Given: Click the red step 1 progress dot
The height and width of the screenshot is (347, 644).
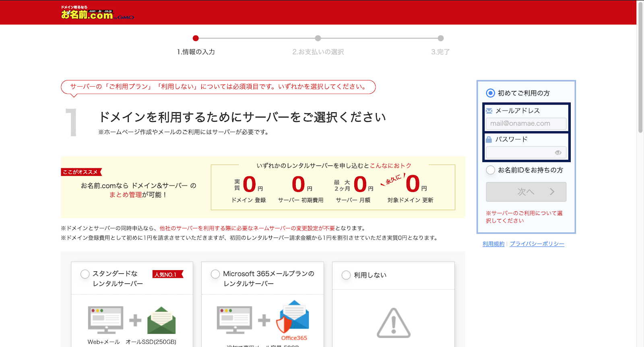Looking at the screenshot, I should point(196,38).
